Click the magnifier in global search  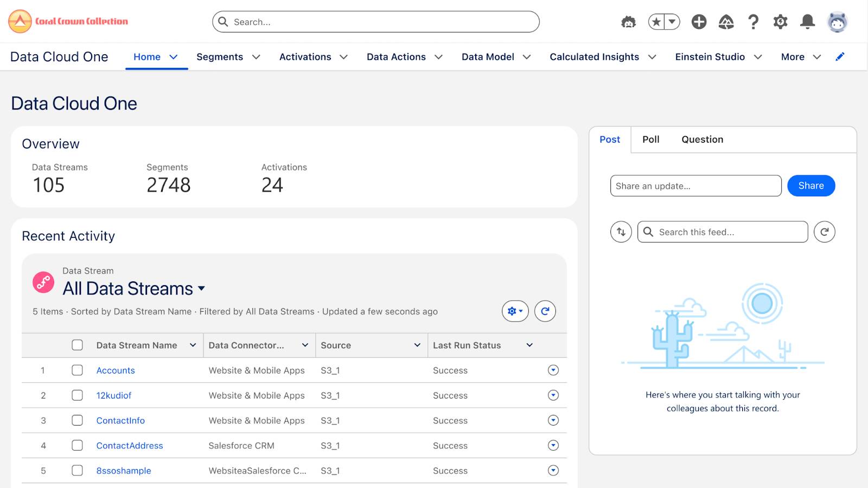[x=223, y=22]
